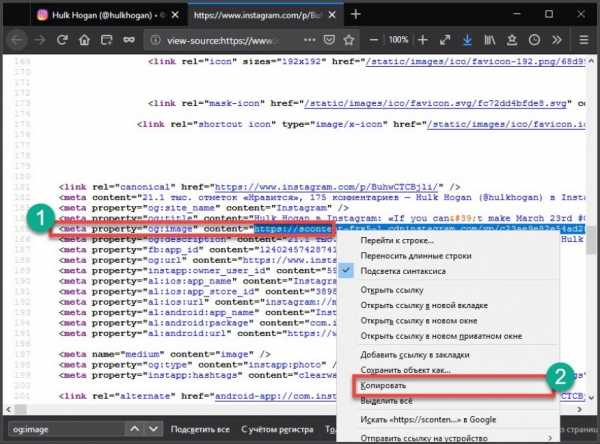The height and width of the screenshot is (444, 600).
Task: Expand 'Отправить ссылку на устройство' submenu
Action: coord(424,437)
